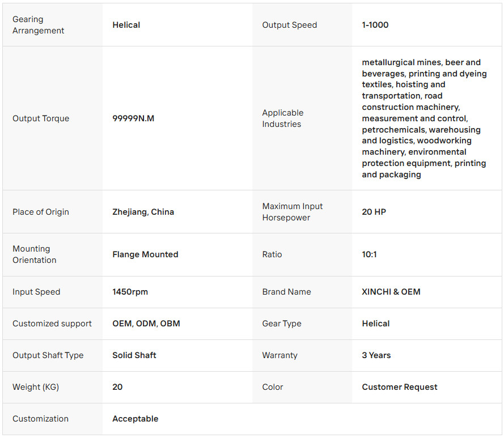504x438 pixels.
Task: Click the Ratio value 10:1
Action: pos(370,254)
